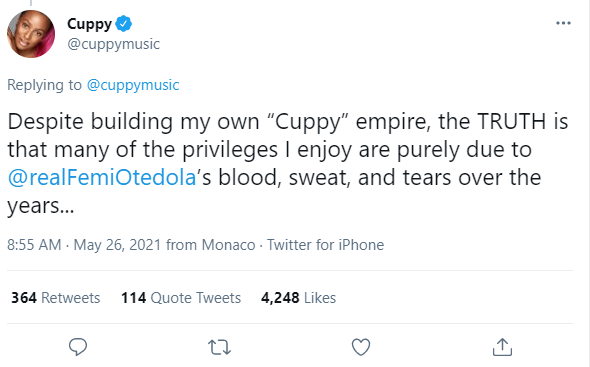Click the 8:55 AM timestamp

[x=34, y=245]
